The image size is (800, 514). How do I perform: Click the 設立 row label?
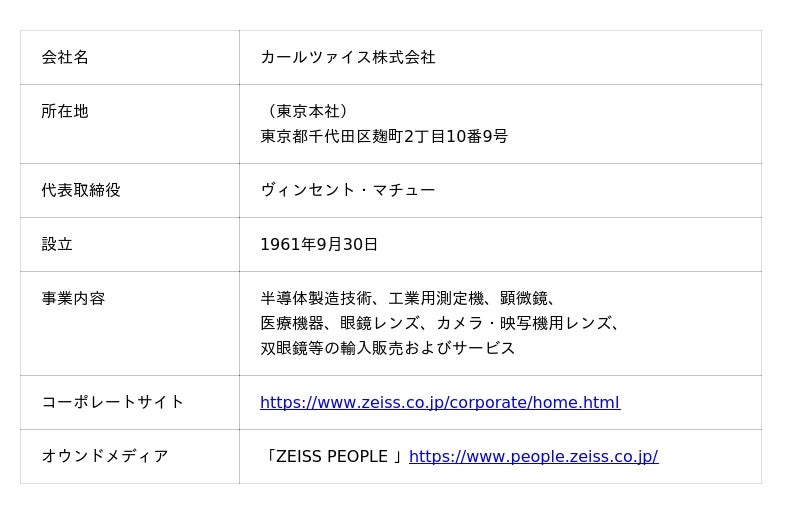57,244
